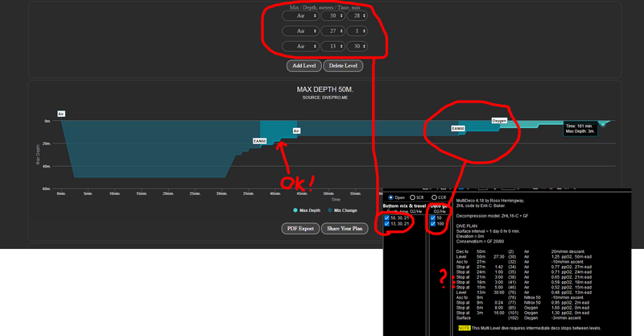
Task: Open the first row gas mix dropdown
Action: [299, 15]
